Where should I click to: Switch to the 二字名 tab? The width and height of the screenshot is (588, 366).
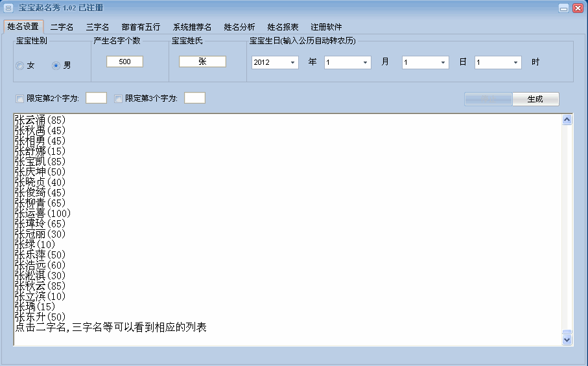pos(62,27)
